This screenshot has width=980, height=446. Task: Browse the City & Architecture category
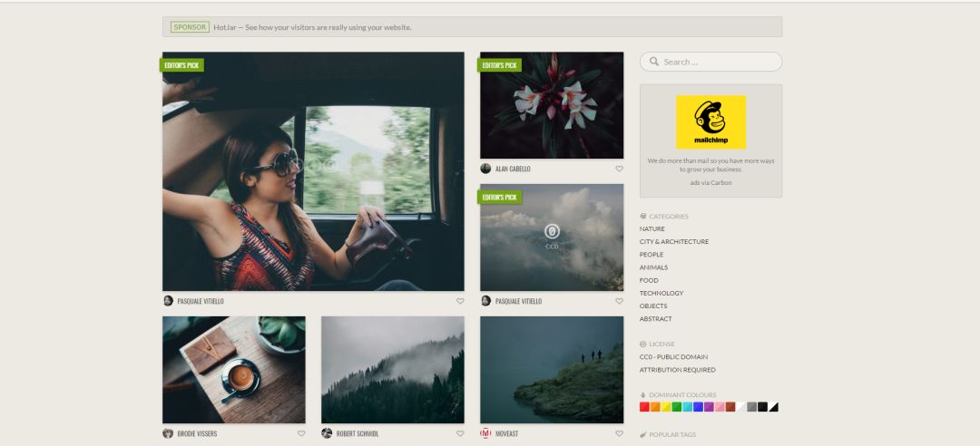pos(673,242)
